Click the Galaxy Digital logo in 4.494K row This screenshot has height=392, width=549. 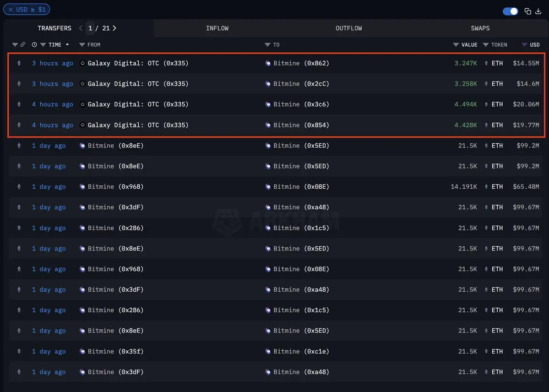click(x=82, y=104)
